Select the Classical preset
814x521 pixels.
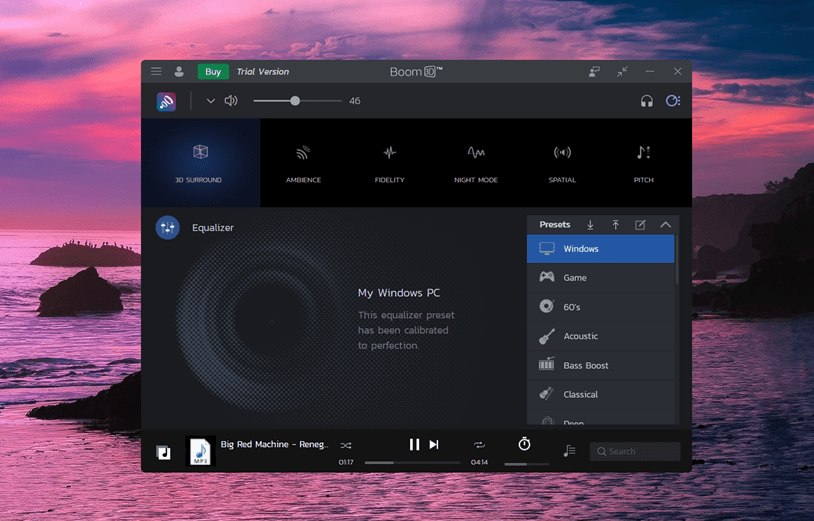pos(601,394)
